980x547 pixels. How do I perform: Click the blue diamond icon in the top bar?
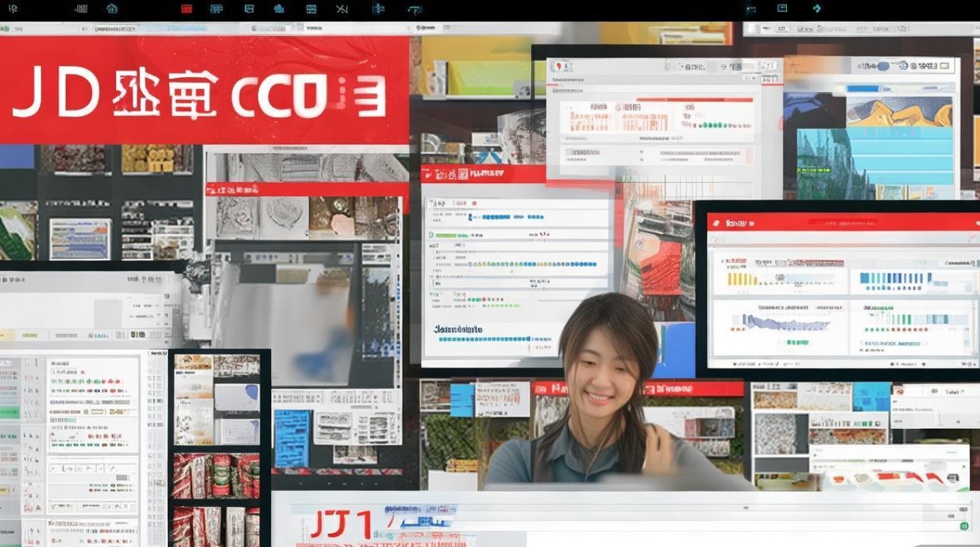pyautogui.click(x=817, y=9)
